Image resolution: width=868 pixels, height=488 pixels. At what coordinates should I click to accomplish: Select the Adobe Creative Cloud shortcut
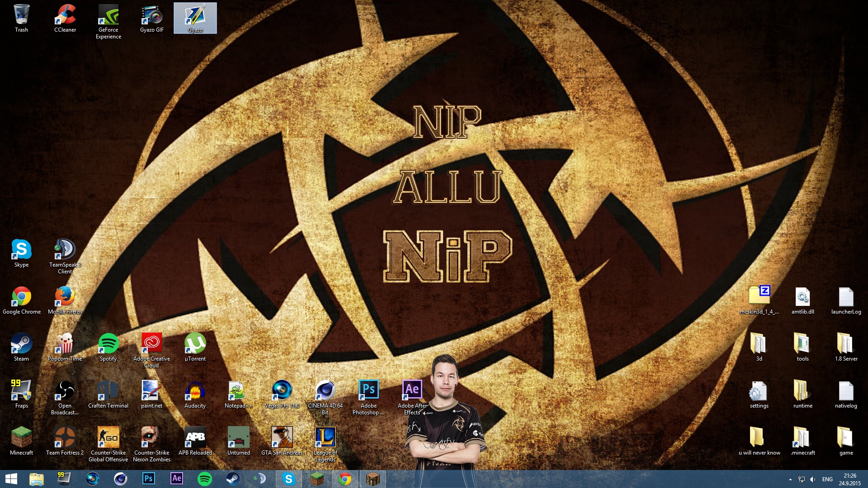pos(152,350)
